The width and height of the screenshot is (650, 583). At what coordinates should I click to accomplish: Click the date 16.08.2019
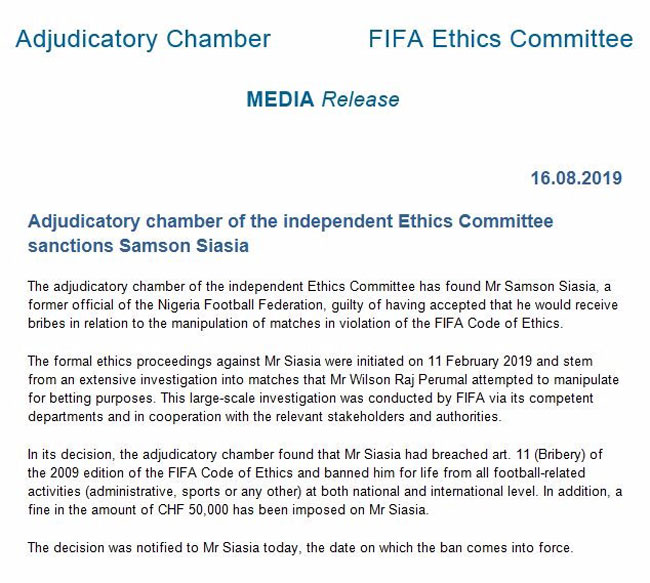[x=576, y=178]
